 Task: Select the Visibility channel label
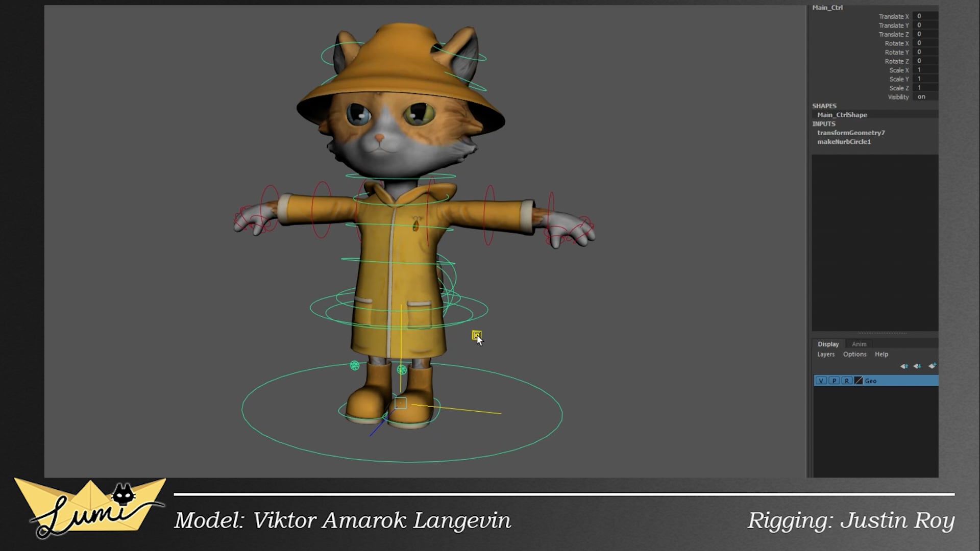[898, 97]
